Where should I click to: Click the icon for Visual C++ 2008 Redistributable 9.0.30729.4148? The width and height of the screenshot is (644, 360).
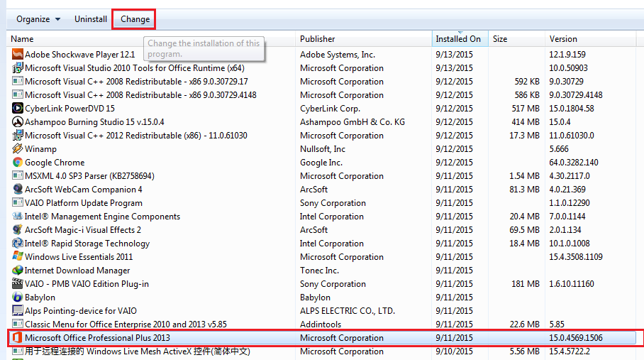coord(17,95)
